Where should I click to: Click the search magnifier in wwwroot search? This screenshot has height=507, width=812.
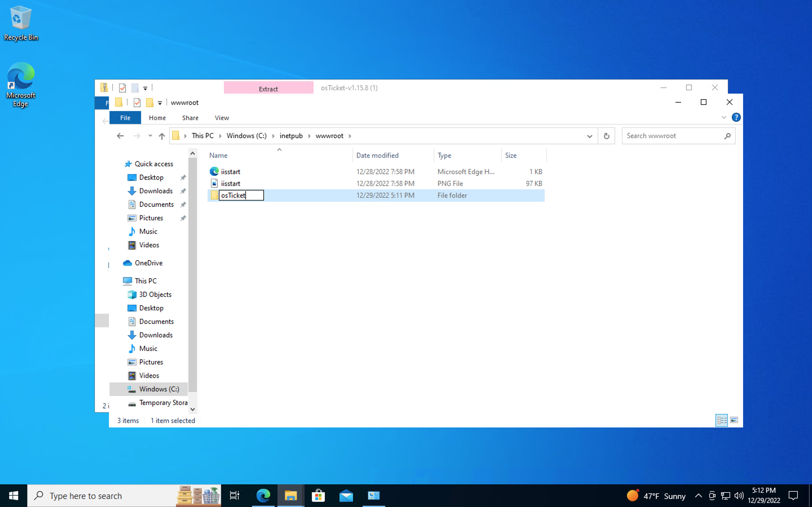coord(727,136)
